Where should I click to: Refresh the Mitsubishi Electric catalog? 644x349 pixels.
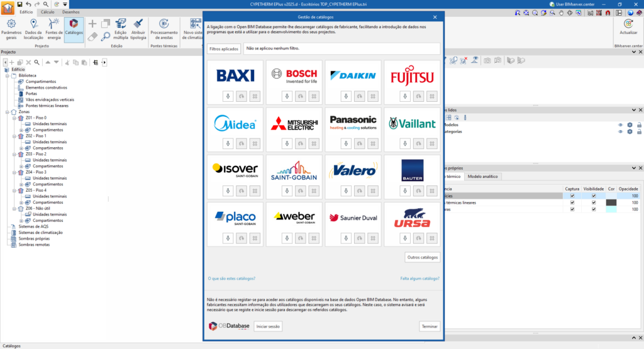(300, 143)
